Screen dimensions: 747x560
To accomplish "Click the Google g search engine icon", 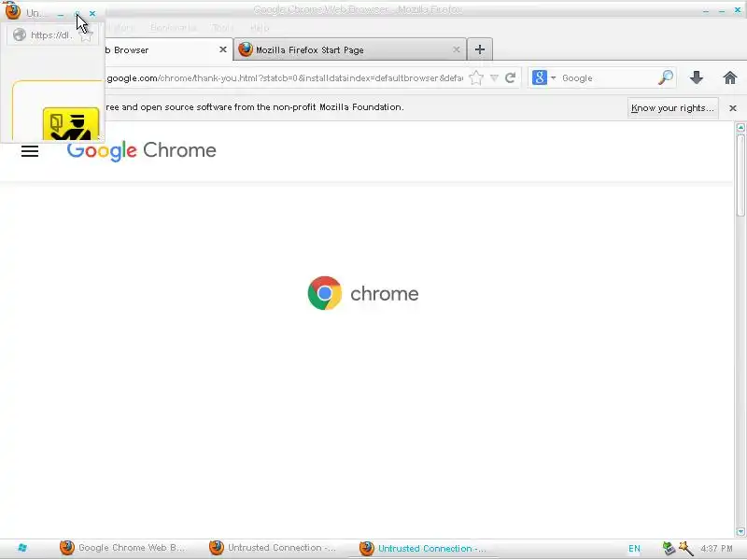I will click(540, 77).
